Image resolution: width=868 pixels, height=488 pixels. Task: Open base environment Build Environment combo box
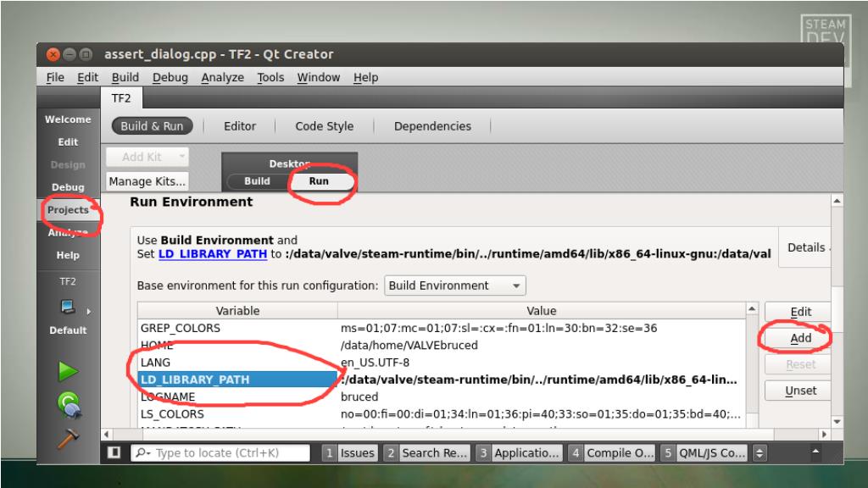[x=455, y=286]
